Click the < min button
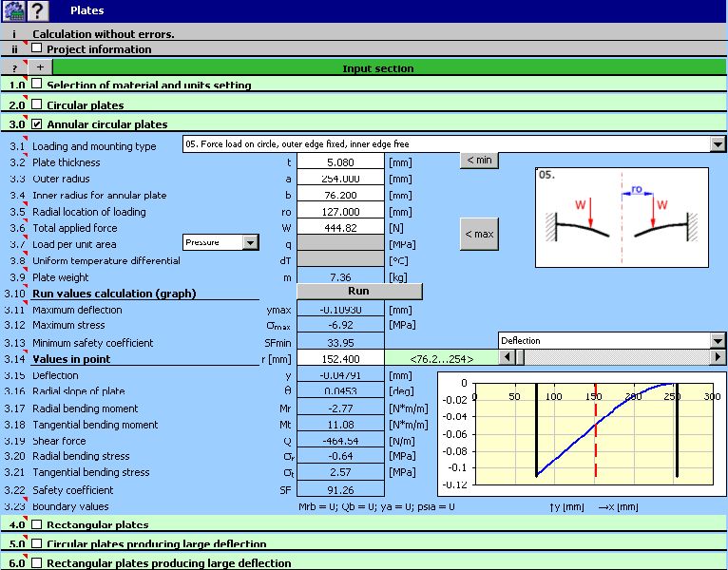This screenshot has height=570, width=728. coord(478,161)
